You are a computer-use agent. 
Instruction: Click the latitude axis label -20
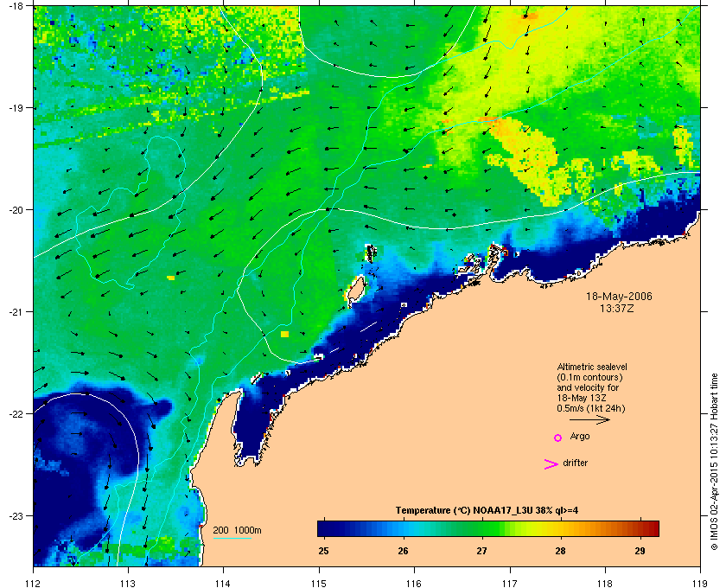(16, 209)
